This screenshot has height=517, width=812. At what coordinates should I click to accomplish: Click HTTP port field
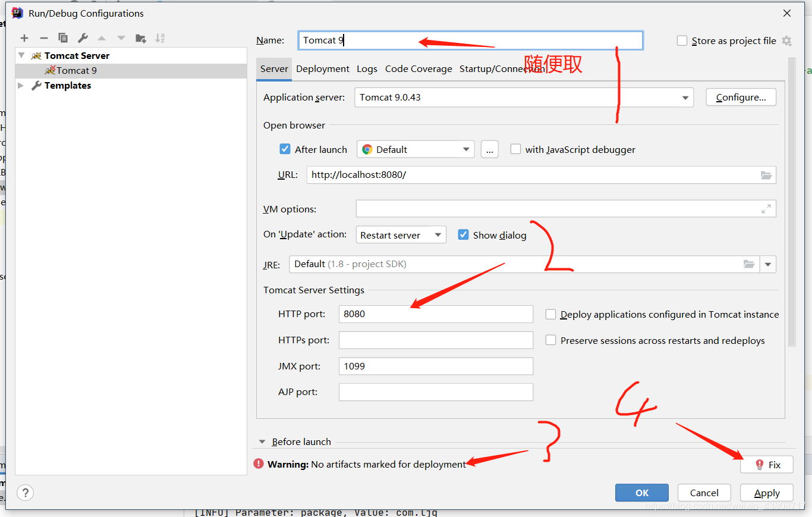pyautogui.click(x=436, y=314)
